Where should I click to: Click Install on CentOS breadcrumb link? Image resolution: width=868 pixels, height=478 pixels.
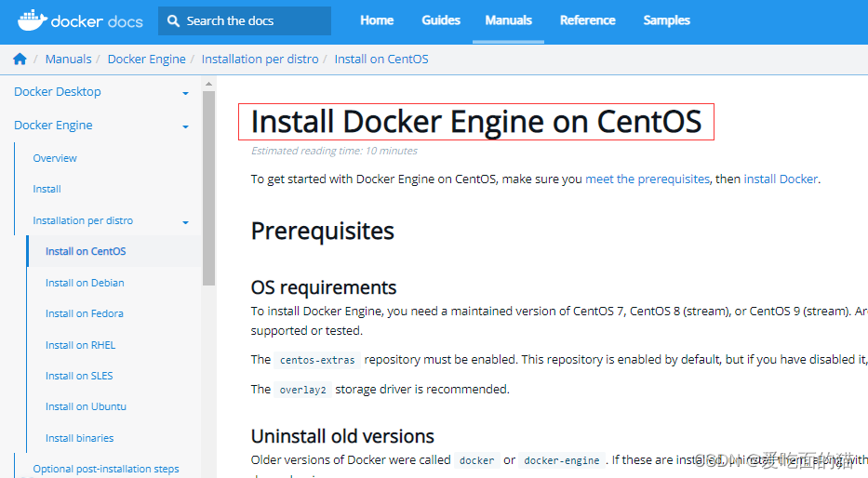381,60
